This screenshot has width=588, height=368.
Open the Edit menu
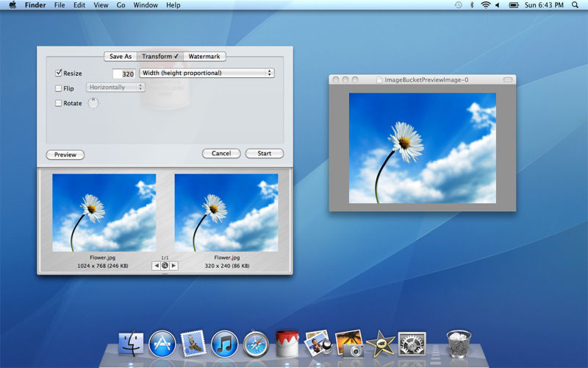tap(79, 5)
